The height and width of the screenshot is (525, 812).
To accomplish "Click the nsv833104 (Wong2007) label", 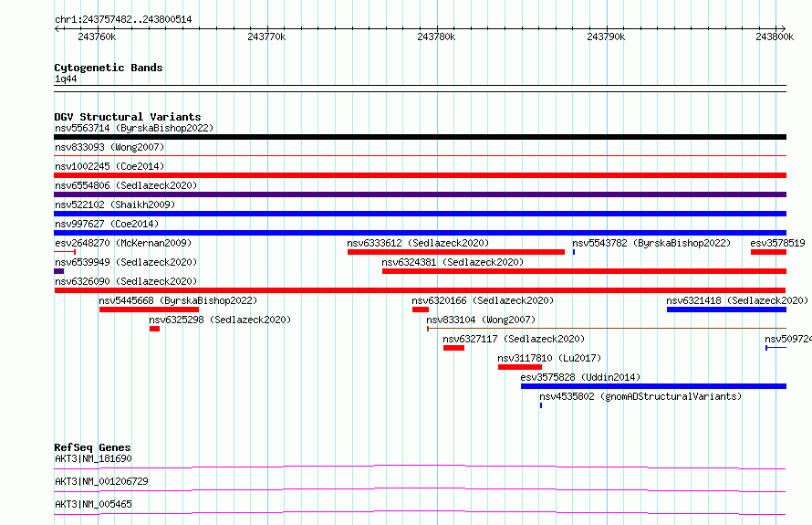I will point(481,320).
